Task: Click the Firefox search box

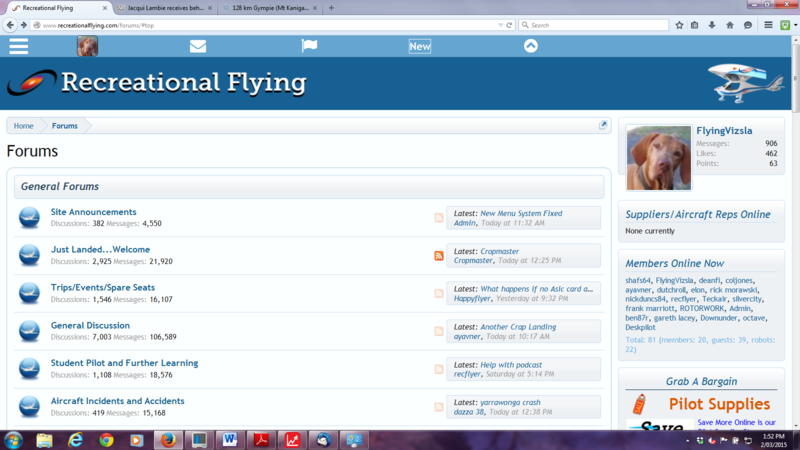Action: click(x=593, y=25)
